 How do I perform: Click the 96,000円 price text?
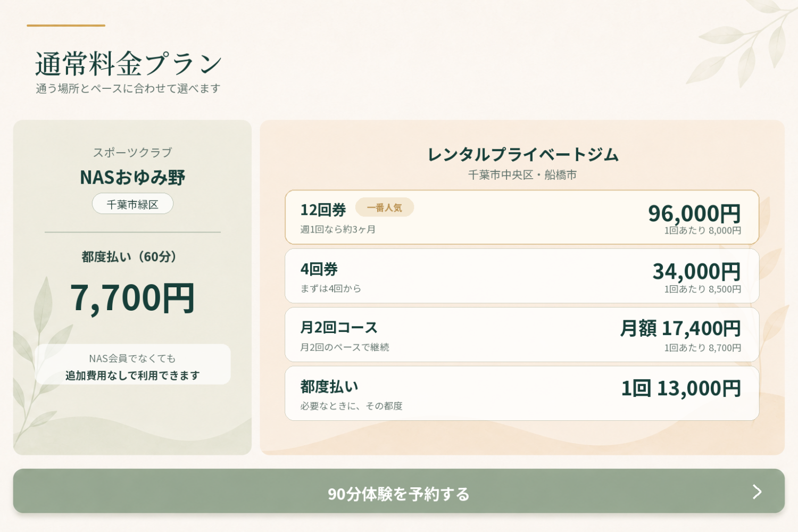coord(694,213)
